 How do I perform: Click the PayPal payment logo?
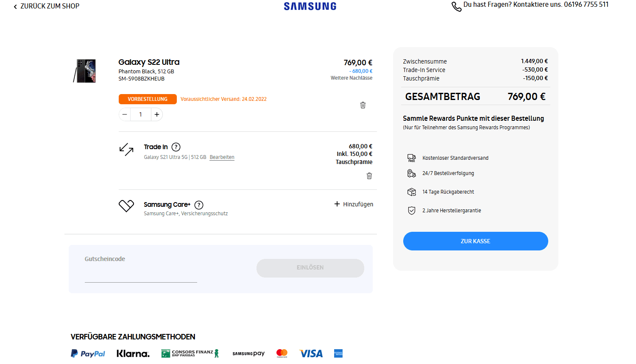coord(88,353)
